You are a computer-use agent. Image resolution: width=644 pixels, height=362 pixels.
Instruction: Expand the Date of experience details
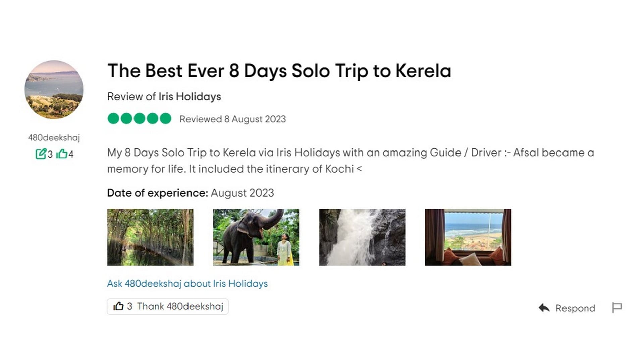[191, 193]
